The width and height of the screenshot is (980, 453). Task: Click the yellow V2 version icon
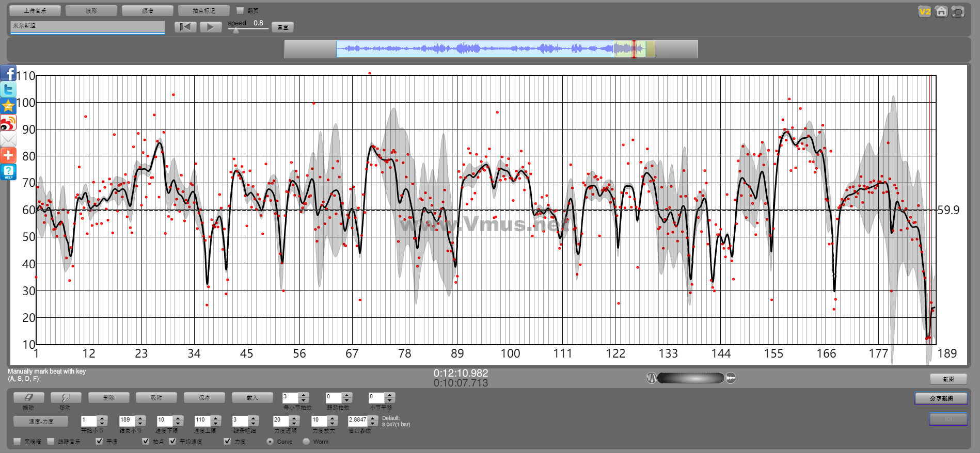924,12
